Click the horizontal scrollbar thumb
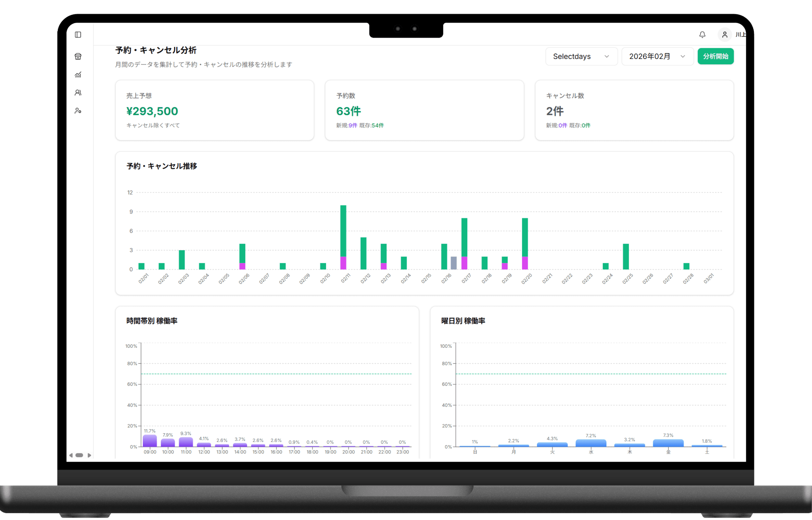The image size is (812, 520). click(79, 455)
